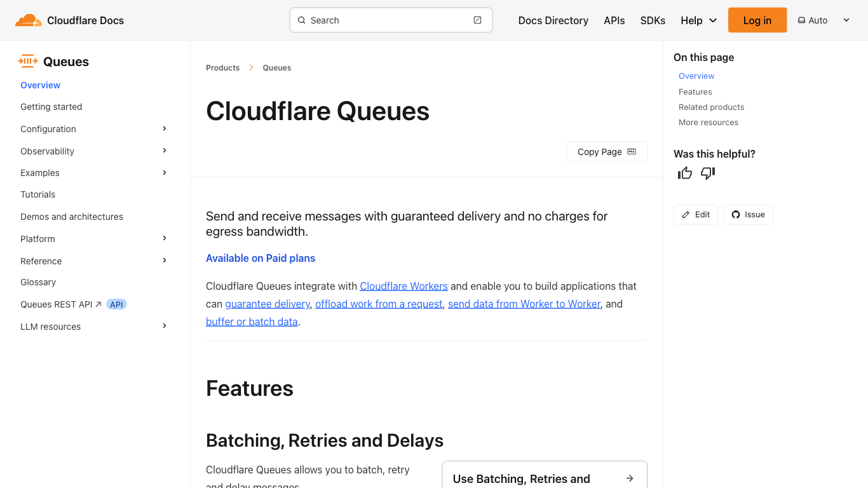This screenshot has height=488, width=868.
Task: Click the Queues product icon in sidebar
Action: click(28, 62)
